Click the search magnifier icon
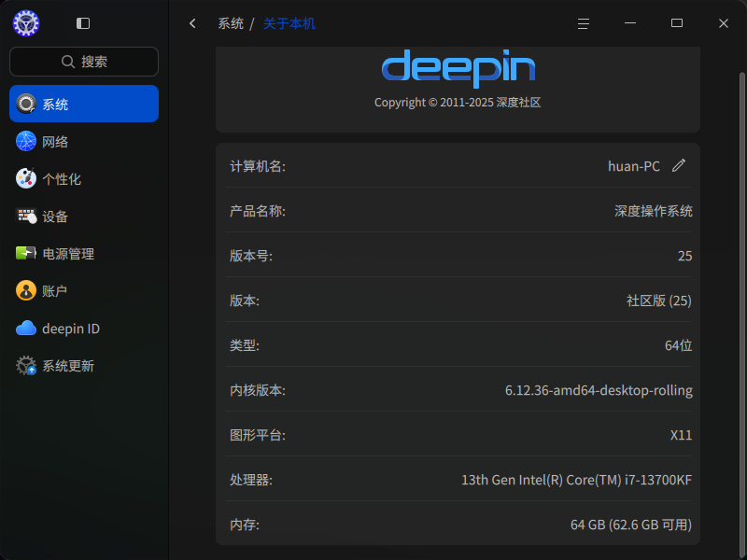The width and height of the screenshot is (747, 560). (68, 62)
